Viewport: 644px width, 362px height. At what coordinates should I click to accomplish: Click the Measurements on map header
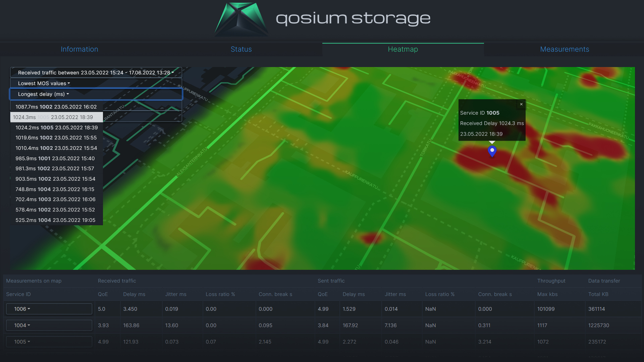click(x=34, y=281)
